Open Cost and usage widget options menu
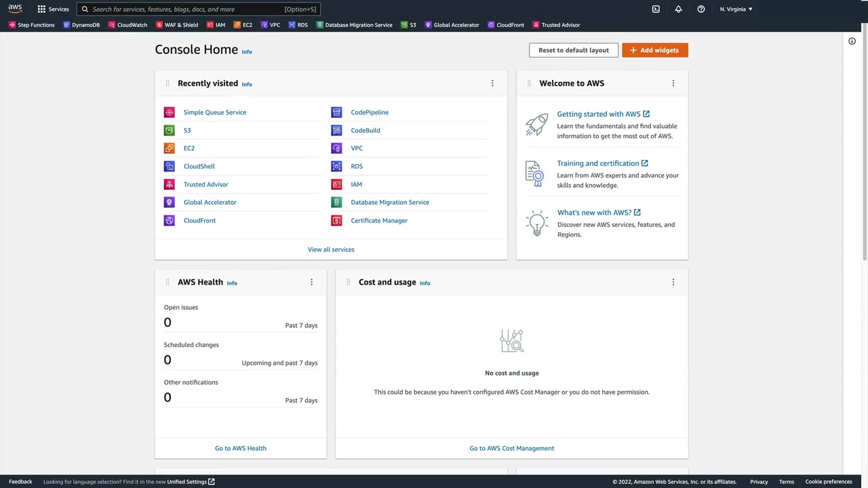Image resolution: width=868 pixels, height=488 pixels. pyautogui.click(x=673, y=282)
